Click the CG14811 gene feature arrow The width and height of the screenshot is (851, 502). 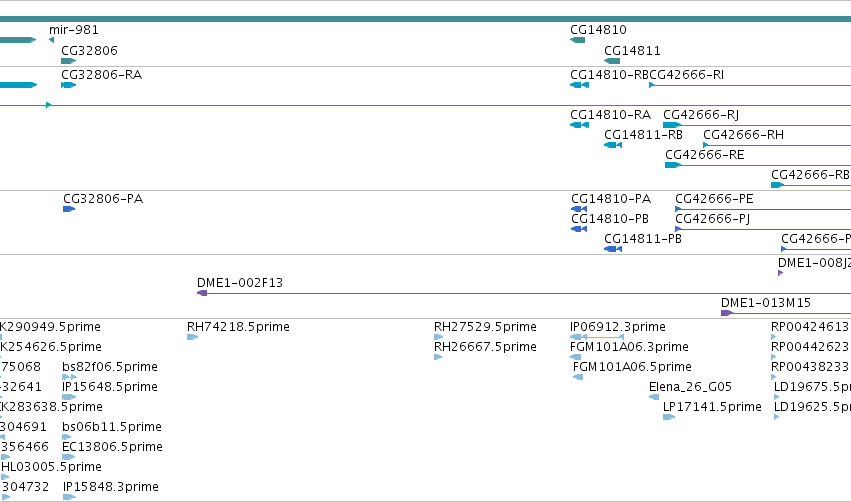612,61
